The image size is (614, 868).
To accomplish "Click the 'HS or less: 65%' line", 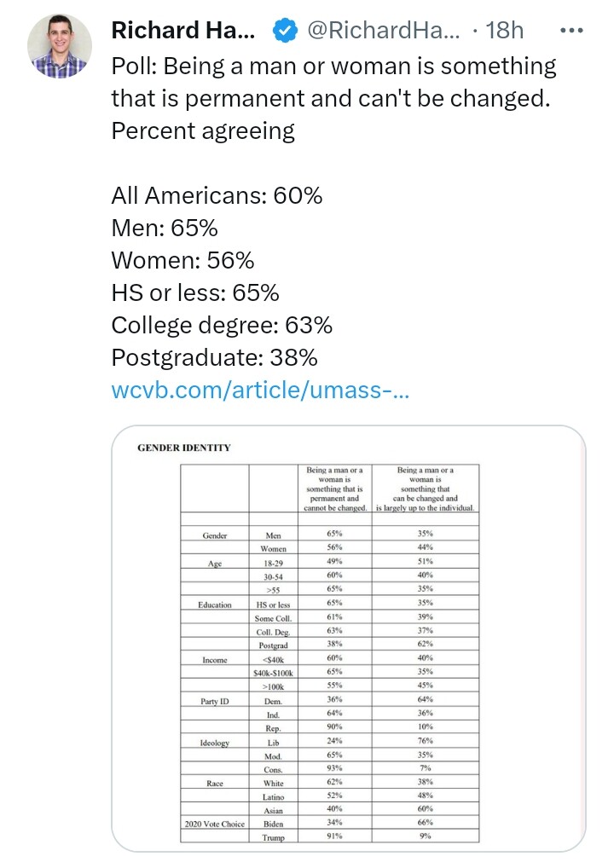I will tap(195, 292).
